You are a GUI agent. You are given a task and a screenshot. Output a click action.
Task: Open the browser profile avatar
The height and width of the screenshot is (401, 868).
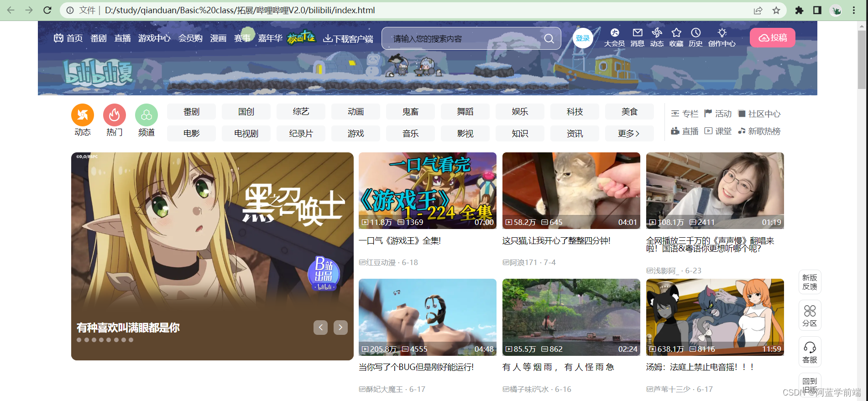[x=836, y=10]
